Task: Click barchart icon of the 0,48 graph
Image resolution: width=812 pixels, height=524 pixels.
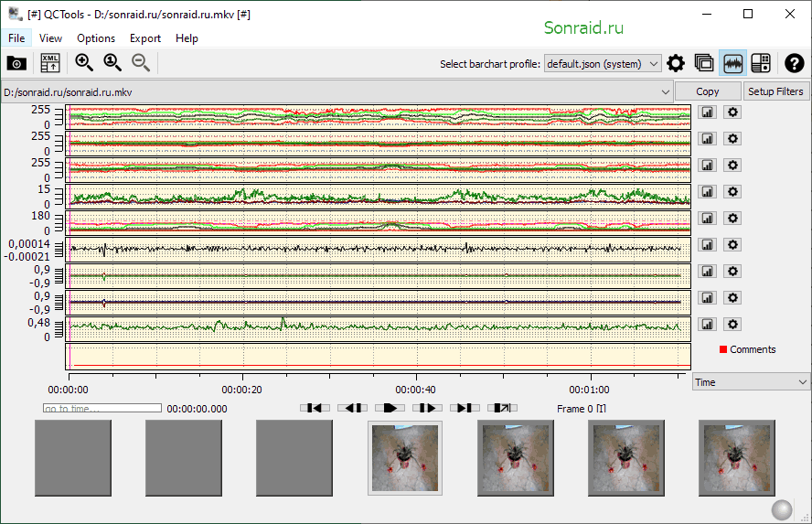Action: click(707, 324)
